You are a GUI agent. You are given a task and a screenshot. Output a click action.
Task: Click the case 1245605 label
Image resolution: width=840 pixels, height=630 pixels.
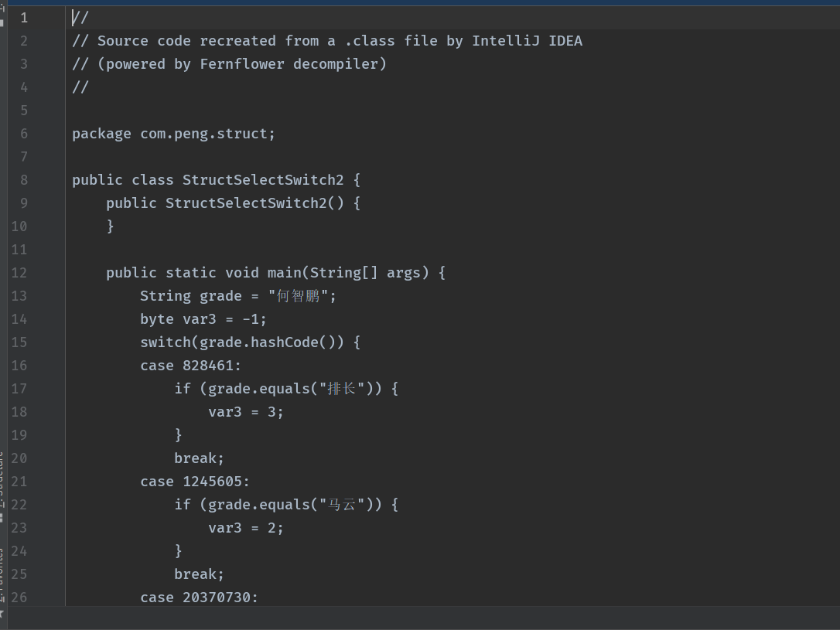pyautogui.click(x=195, y=481)
